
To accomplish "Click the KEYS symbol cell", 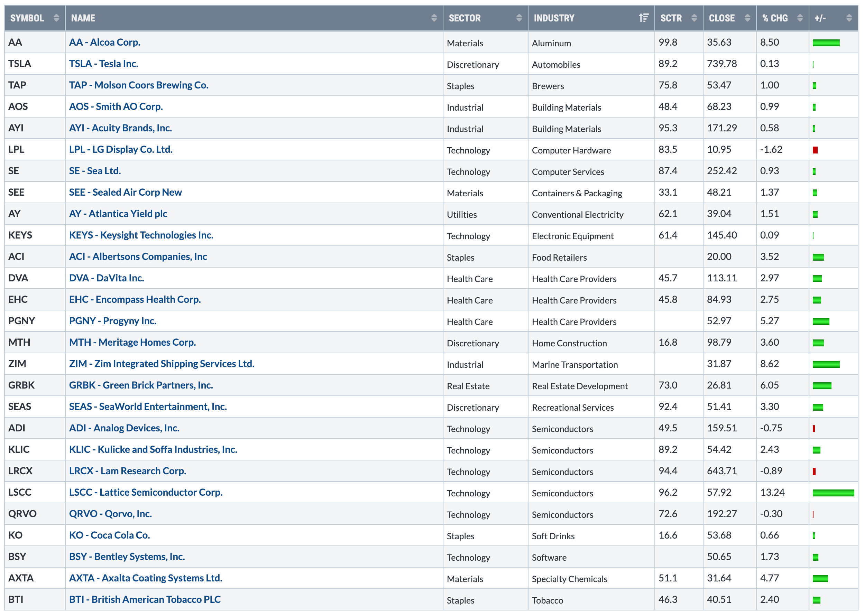I will coord(20,235).
